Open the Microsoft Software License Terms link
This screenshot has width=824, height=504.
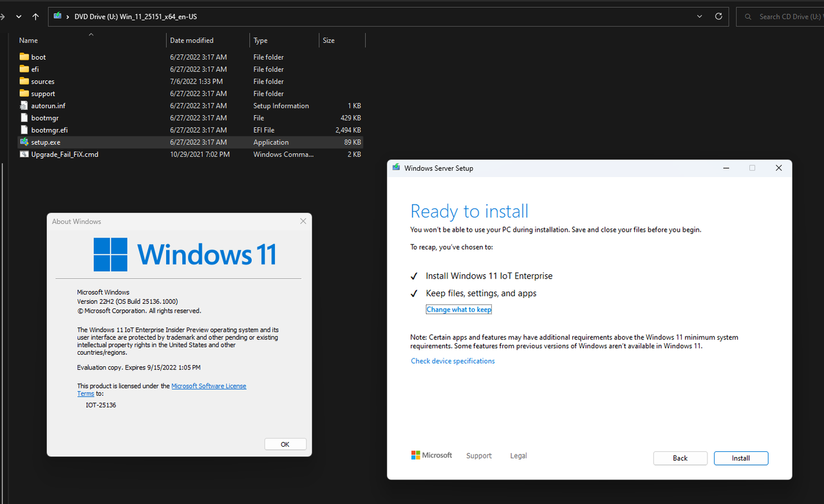[209, 386]
